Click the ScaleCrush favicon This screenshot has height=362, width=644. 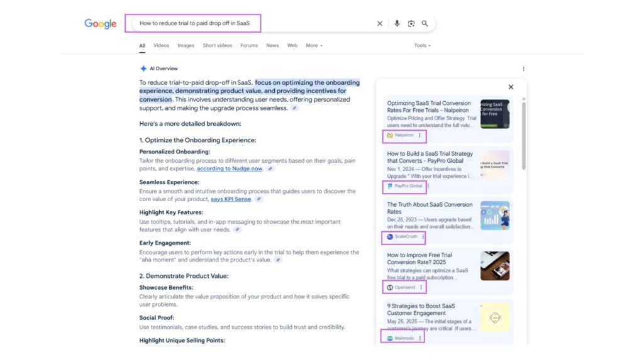[x=390, y=237]
